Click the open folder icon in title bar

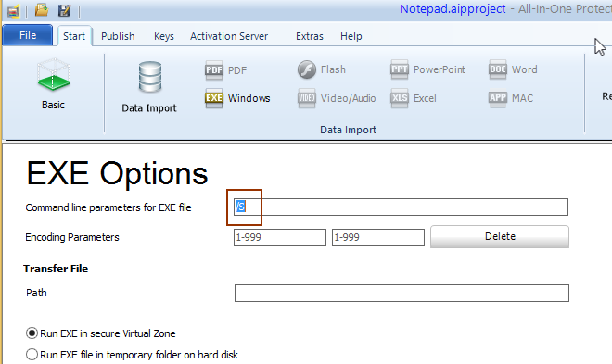pyautogui.click(x=42, y=10)
